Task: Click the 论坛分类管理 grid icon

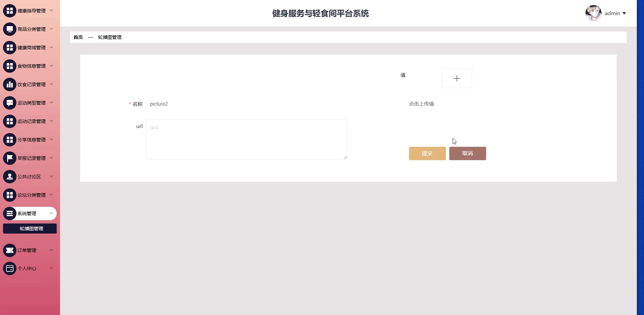Action: pos(10,195)
